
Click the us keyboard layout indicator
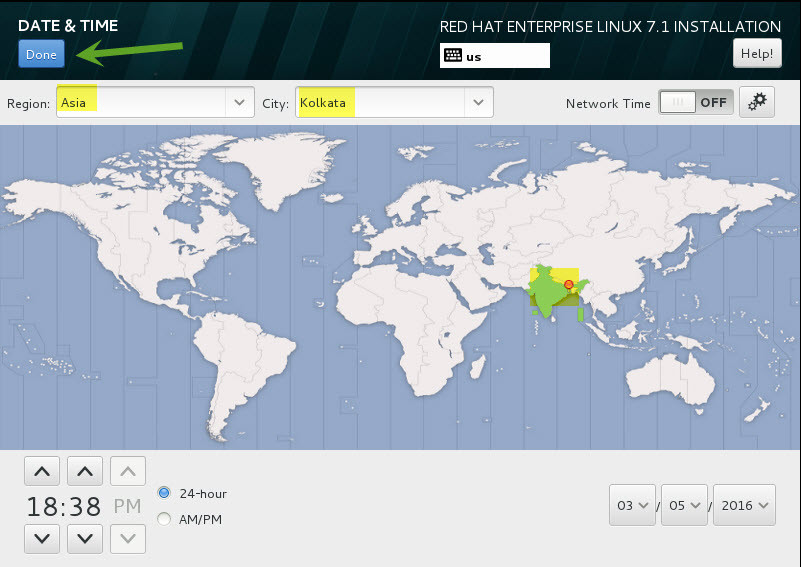pos(494,56)
